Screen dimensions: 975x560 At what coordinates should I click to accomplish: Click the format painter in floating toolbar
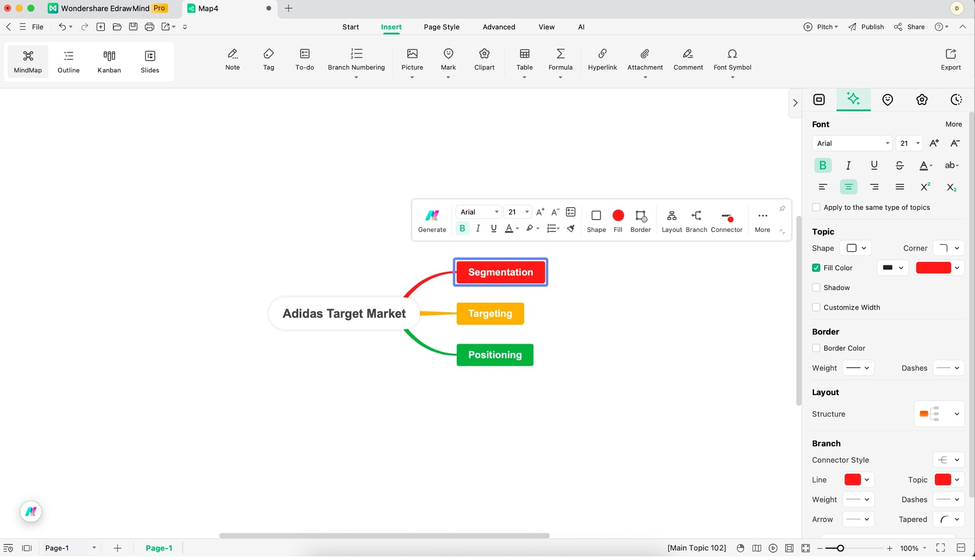(x=571, y=228)
